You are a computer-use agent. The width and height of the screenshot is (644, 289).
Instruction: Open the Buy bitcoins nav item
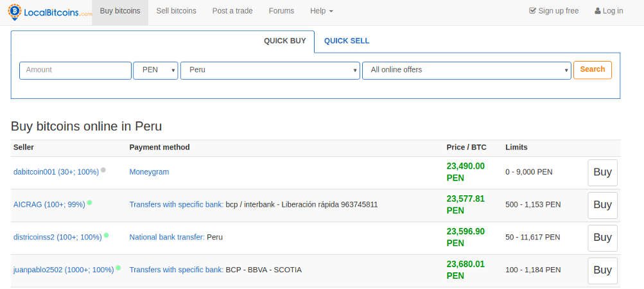click(120, 11)
